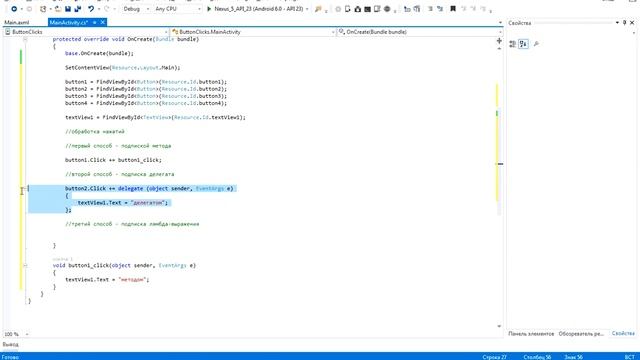Switch to the Main.axml tab
Image resolution: width=640 pixels, height=360 pixels.
(x=17, y=22)
